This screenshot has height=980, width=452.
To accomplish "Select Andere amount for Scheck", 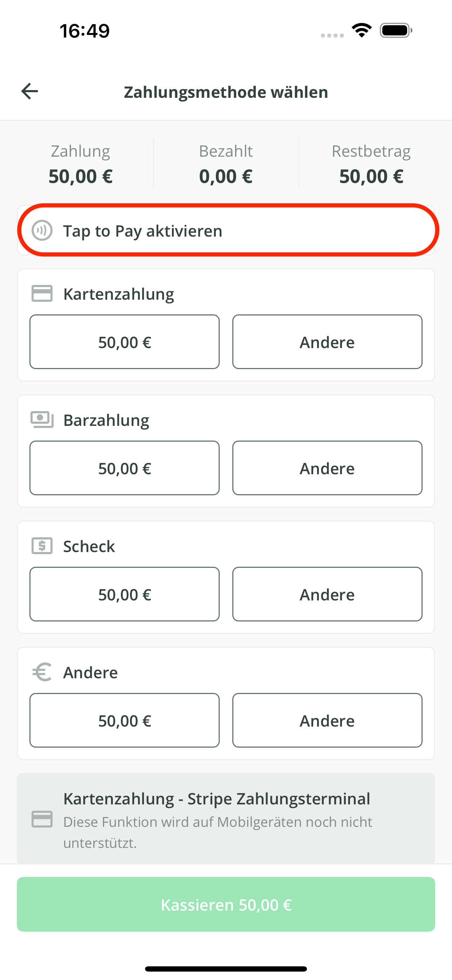I will pyautogui.click(x=327, y=594).
